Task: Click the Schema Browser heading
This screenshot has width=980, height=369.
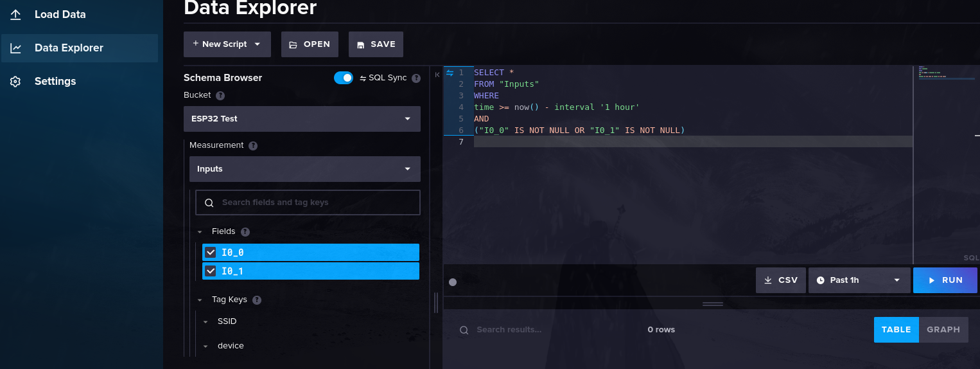Action: point(223,78)
